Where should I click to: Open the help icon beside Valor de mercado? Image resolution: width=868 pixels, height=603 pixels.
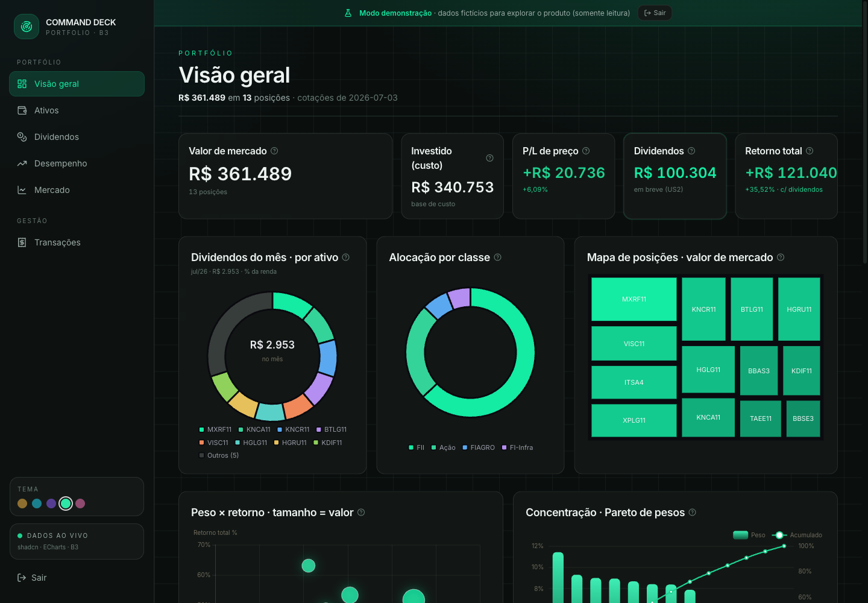point(274,151)
